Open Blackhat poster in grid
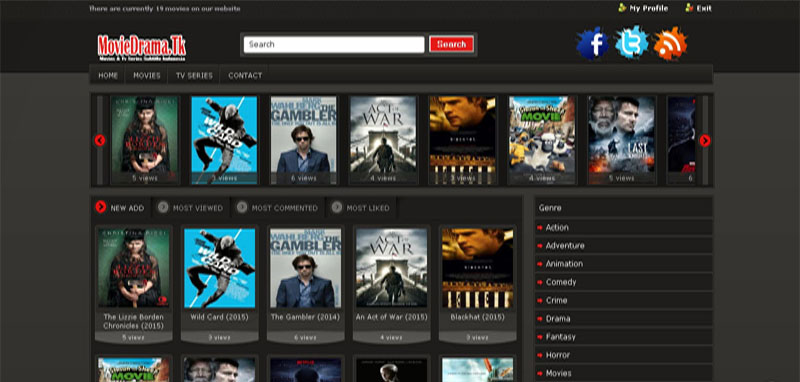Viewport: 800px width, 382px height. (x=478, y=267)
